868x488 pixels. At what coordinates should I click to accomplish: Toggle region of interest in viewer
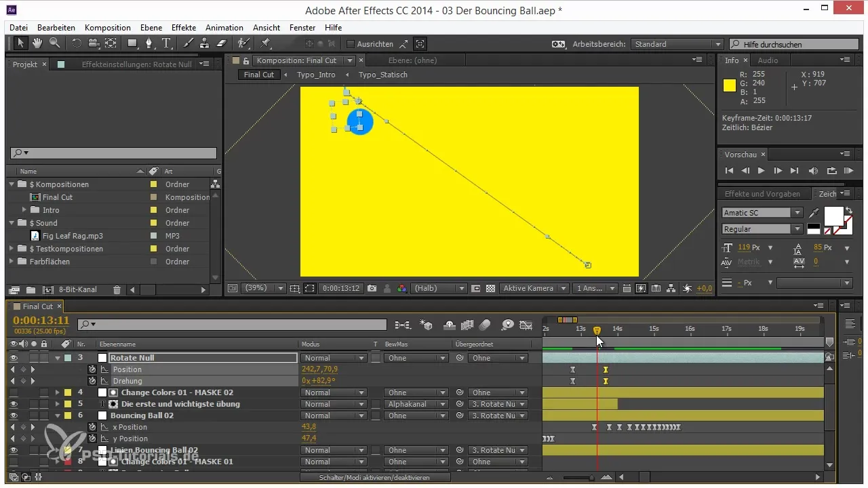(x=477, y=288)
